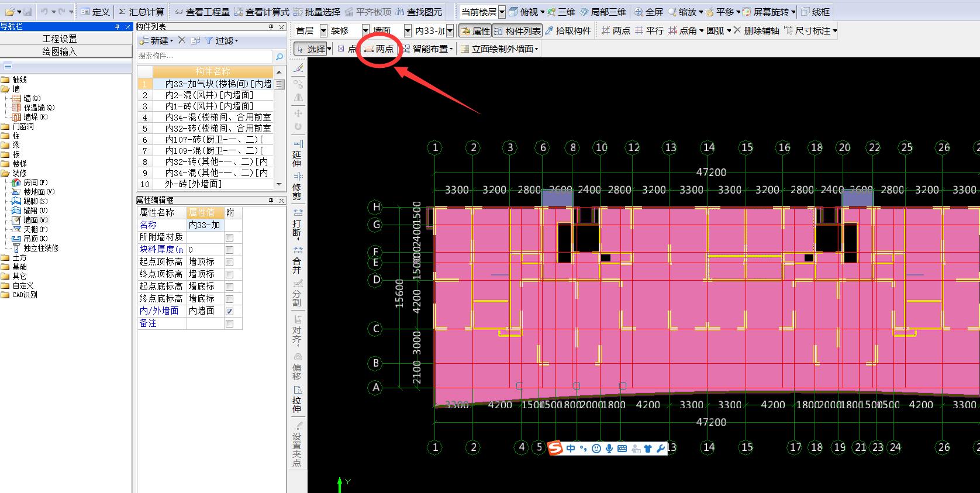Click the 搜索构件 search input field
980x493 pixels.
point(204,56)
